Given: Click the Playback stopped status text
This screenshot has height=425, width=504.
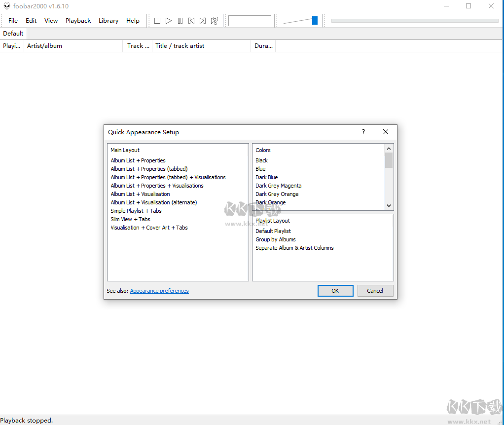Looking at the screenshot, I should pyautogui.click(x=26, y=421).
